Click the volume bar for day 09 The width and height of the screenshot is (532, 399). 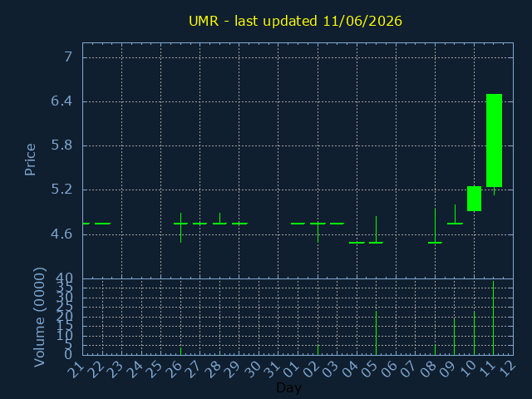455,336
